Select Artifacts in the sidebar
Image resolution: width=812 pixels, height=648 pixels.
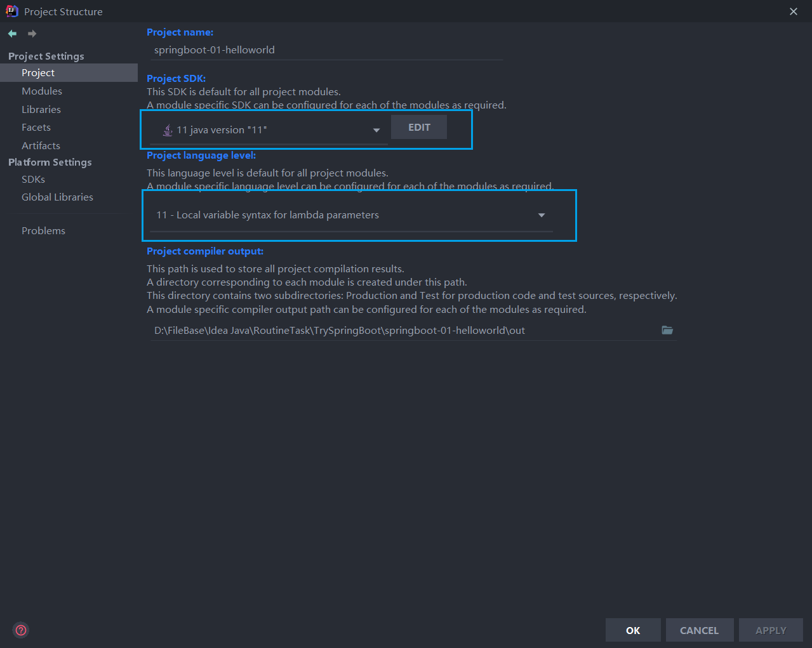(41, 146)
